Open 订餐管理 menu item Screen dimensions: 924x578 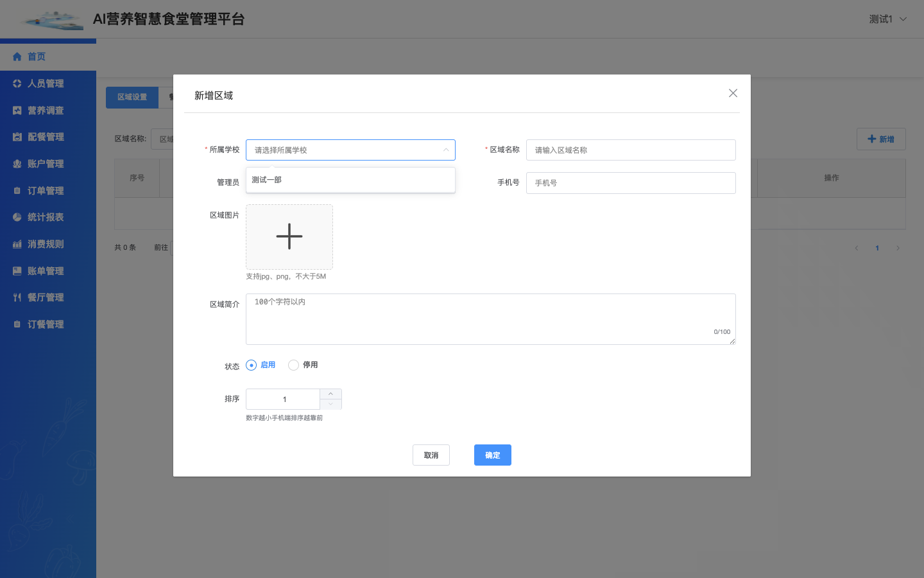[48, 324]
